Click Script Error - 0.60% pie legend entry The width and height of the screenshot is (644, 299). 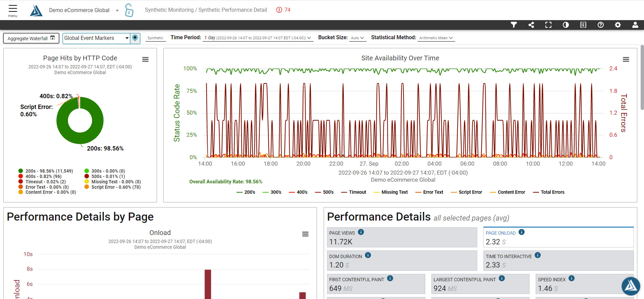pos(113,187)
